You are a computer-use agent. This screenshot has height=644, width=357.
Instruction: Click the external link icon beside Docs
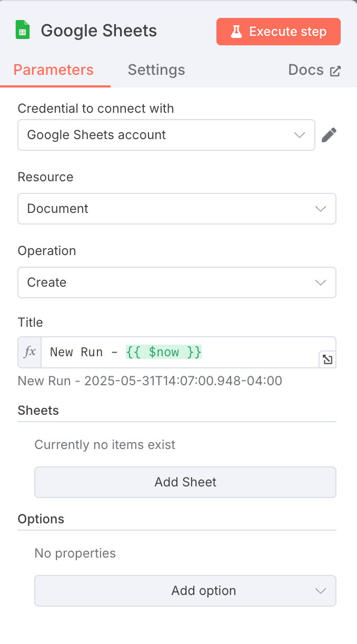[x=335, y=71]
